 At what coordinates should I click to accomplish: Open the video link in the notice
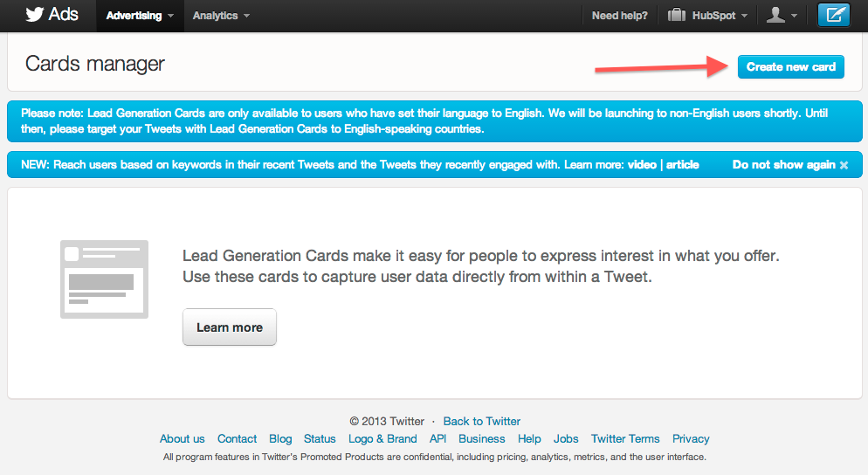click(642, 165)
